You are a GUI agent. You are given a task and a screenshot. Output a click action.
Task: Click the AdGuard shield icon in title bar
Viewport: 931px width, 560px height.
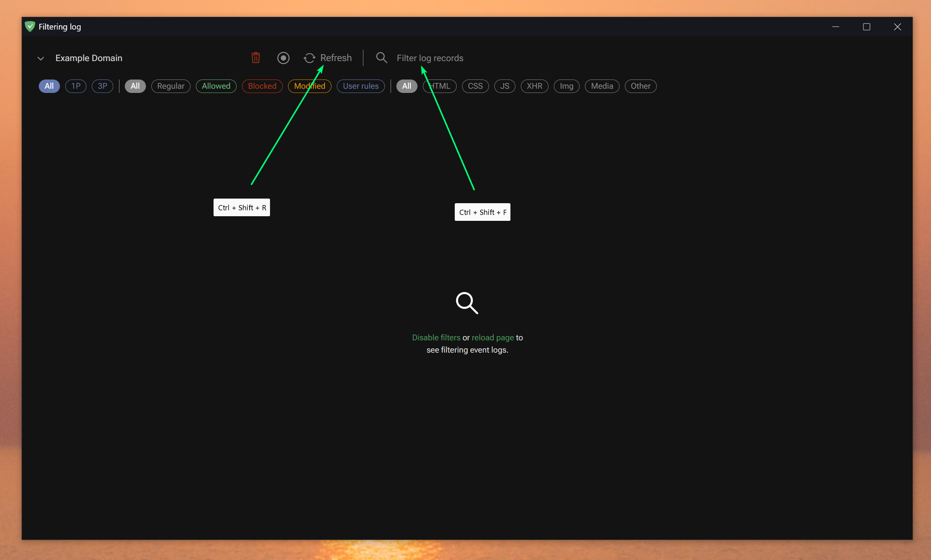[x=30, y=27]
